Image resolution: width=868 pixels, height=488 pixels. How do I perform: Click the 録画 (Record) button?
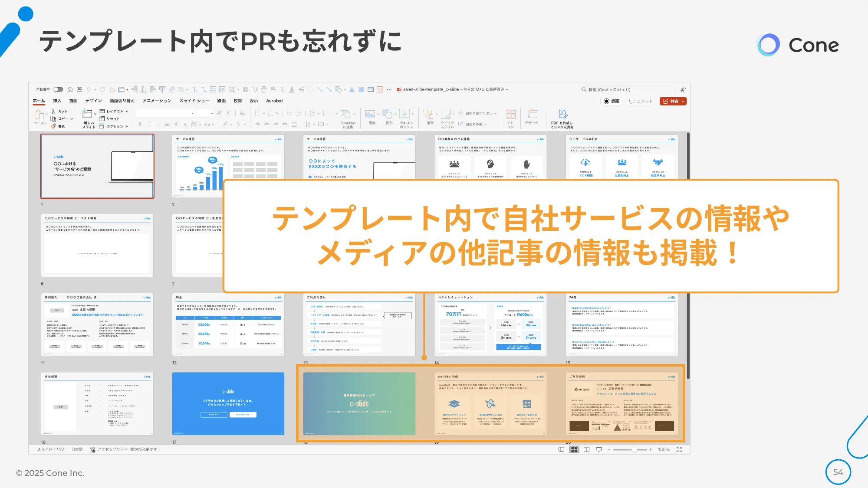pos(612,101)
